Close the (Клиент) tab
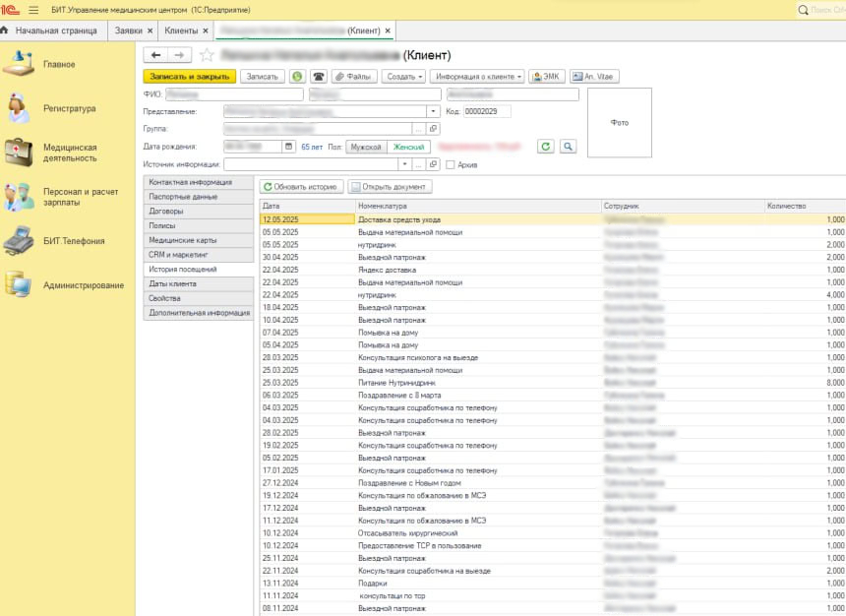The height and width of the screenshot is (616, 846). 388,31
